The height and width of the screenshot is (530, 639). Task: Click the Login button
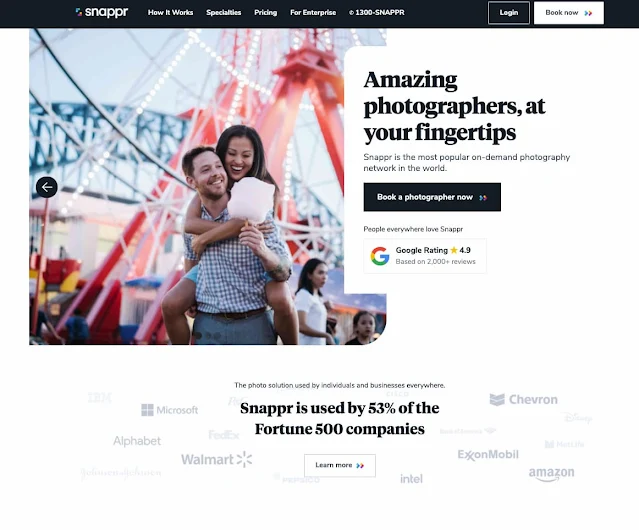[509, 13]
